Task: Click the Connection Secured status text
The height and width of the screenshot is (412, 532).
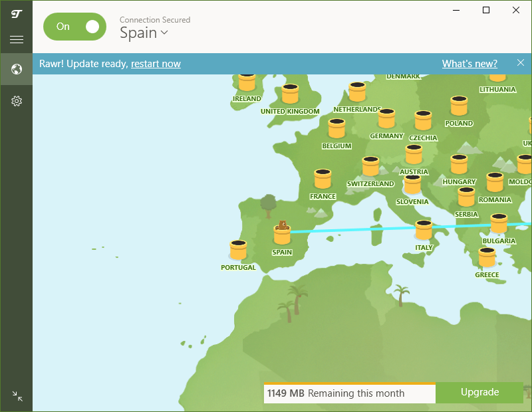Action: [x=155, y=20]
